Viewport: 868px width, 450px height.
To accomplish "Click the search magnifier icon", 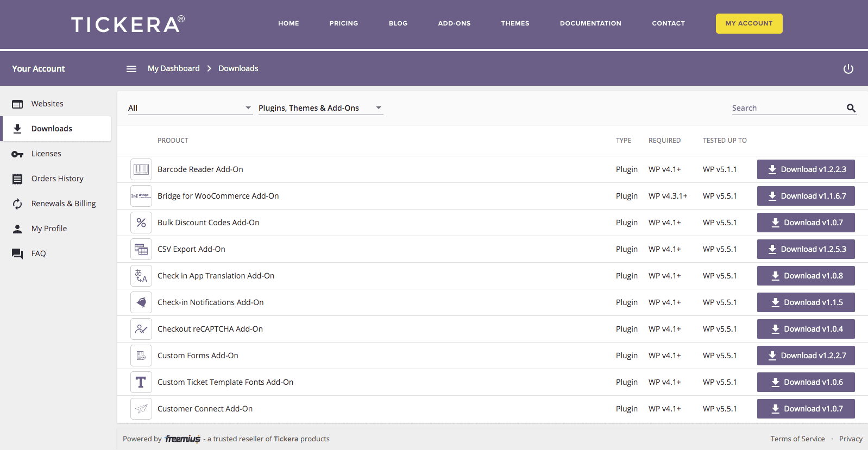I will coord(851,108).
